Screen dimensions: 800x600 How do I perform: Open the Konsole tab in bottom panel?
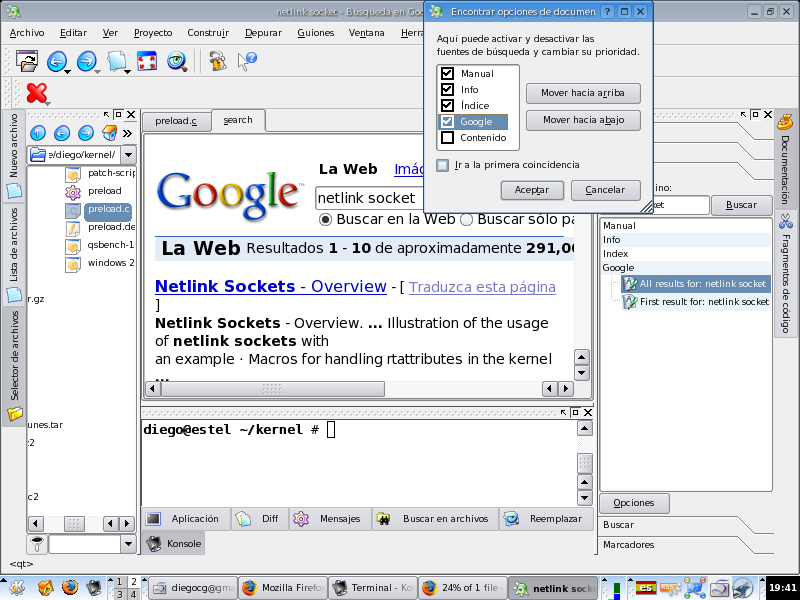(x=173, y=544)
